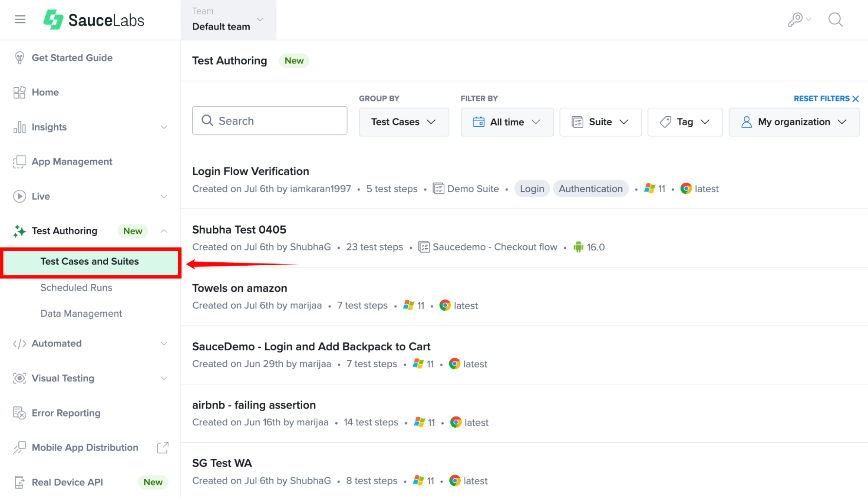The image size is (868, 497).
Task: Click the suite icon next to Saucedemo - Checkout flow
Action: pos(424,247)
